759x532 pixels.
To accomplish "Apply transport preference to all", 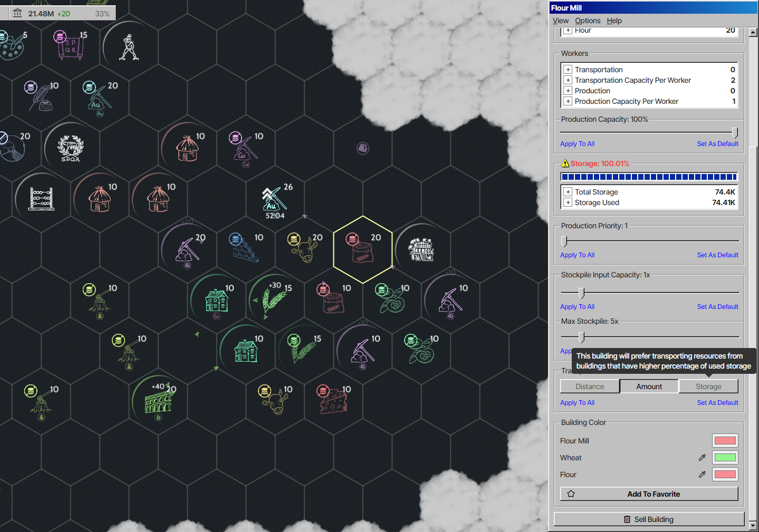I will pos(577,403).
